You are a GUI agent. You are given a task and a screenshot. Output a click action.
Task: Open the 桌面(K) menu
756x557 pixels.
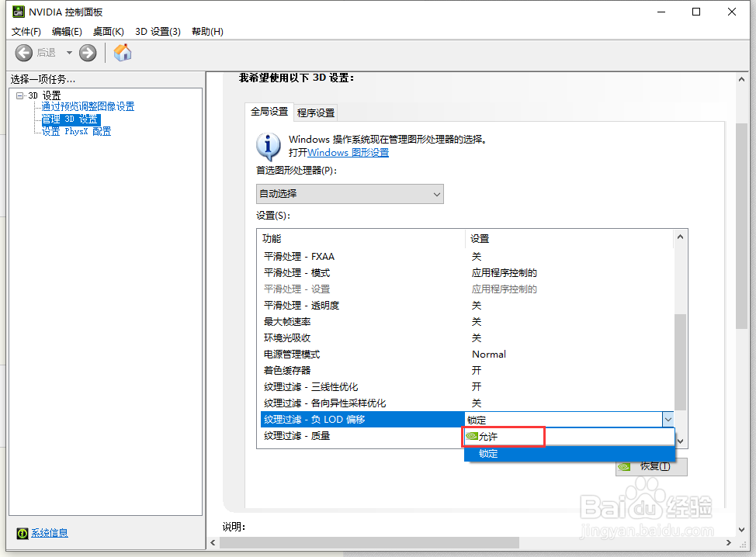(x=109, y=31)
